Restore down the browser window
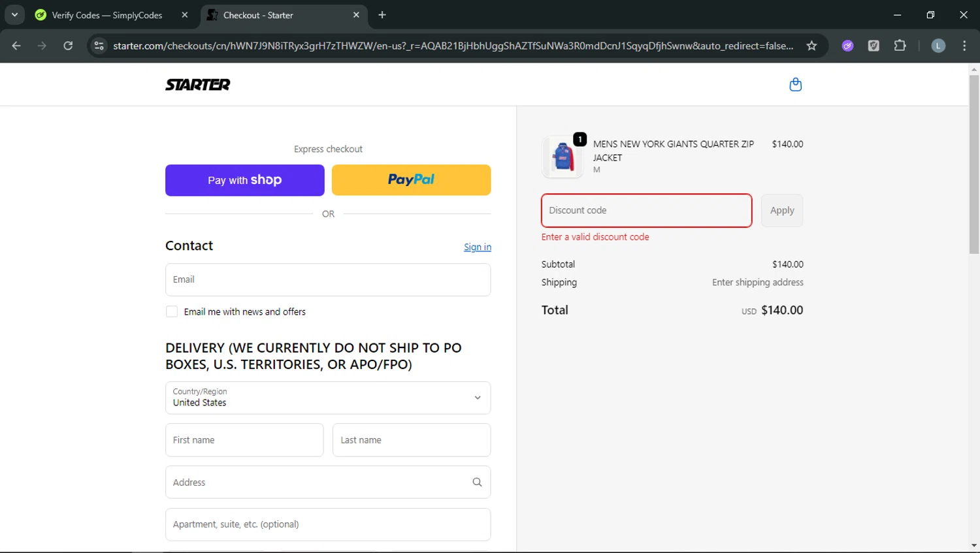This screenshot has height=553, width=980. click(x=930, y=15)
